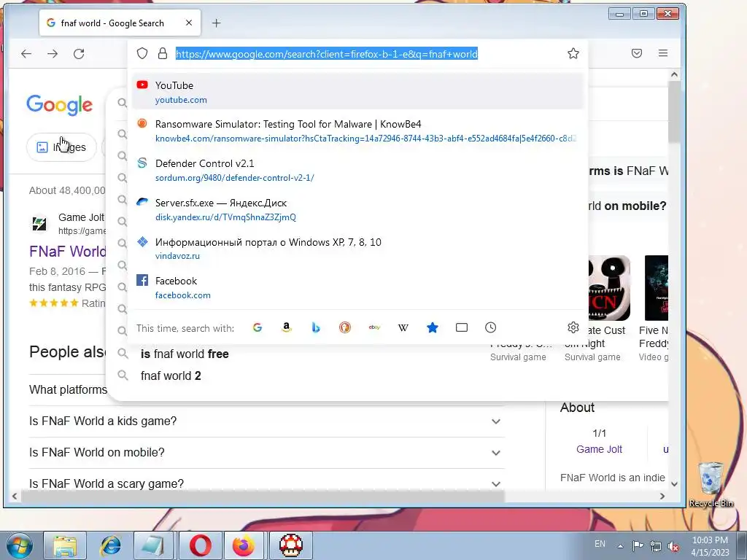
Task: Search history with the clock icon
Action: (x=491, y=327)
